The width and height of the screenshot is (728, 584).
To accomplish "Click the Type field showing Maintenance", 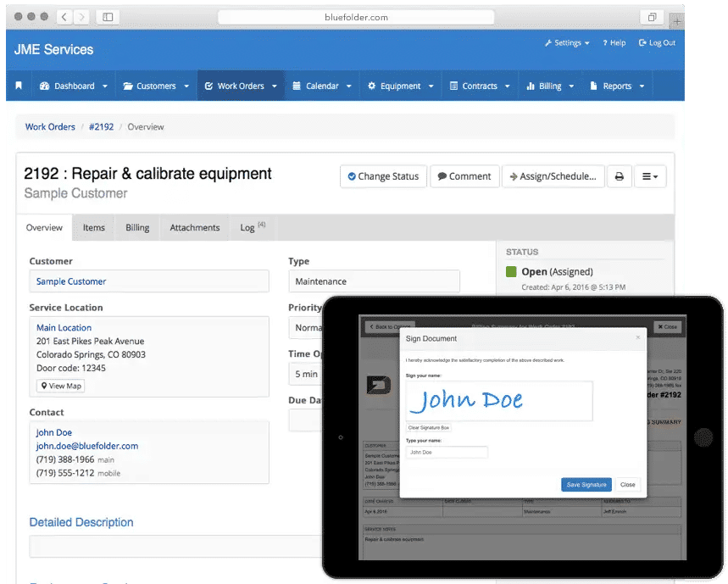I will 375,281.
